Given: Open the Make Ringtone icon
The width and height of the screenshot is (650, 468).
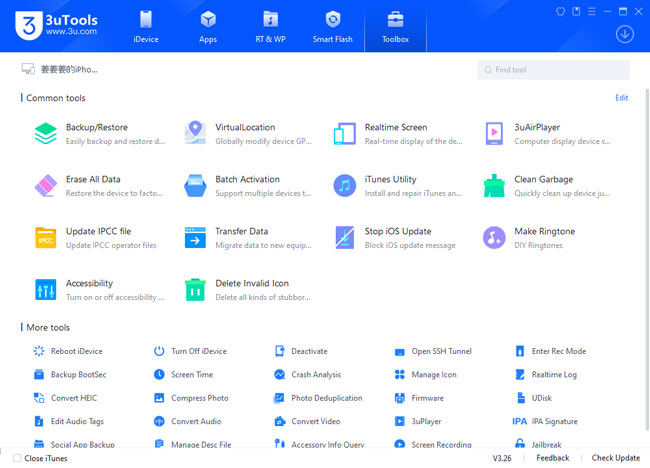Looking at the screenshot, I should (x=494, y=237).
